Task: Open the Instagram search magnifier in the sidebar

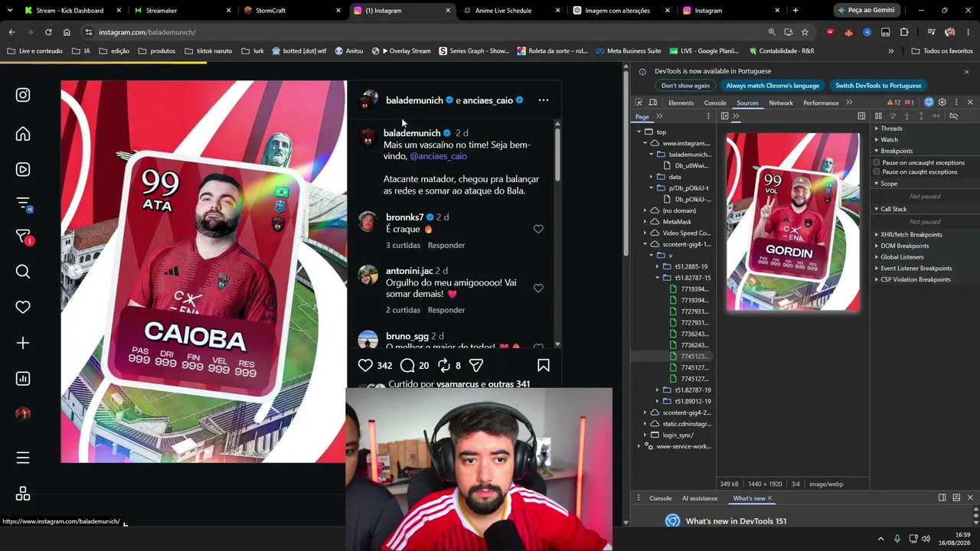Action: [x=23, y=272]
